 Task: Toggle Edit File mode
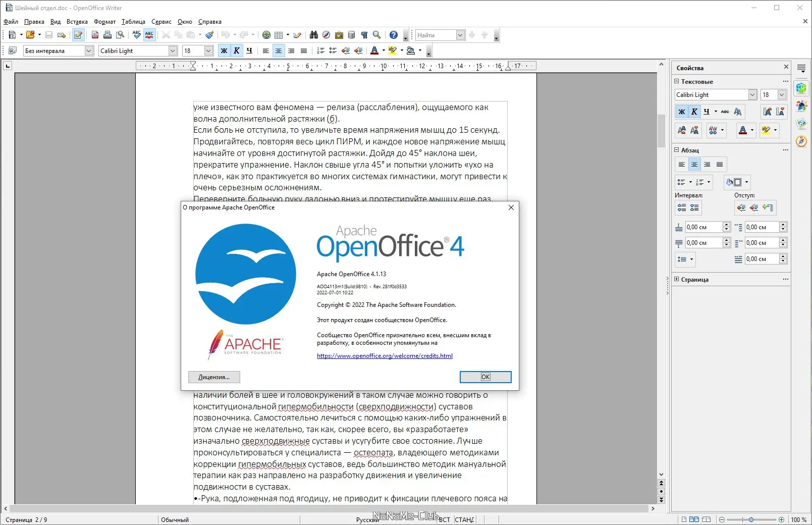(78, 35)
